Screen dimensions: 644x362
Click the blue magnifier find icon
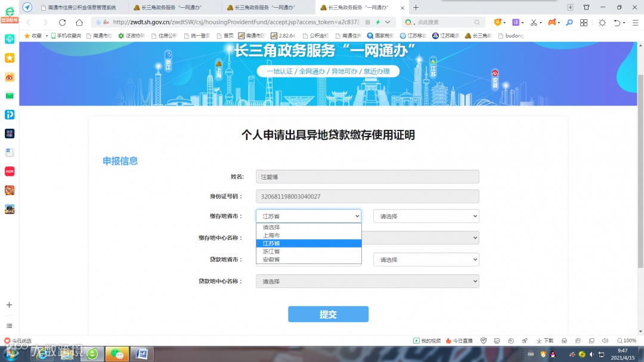569,23
